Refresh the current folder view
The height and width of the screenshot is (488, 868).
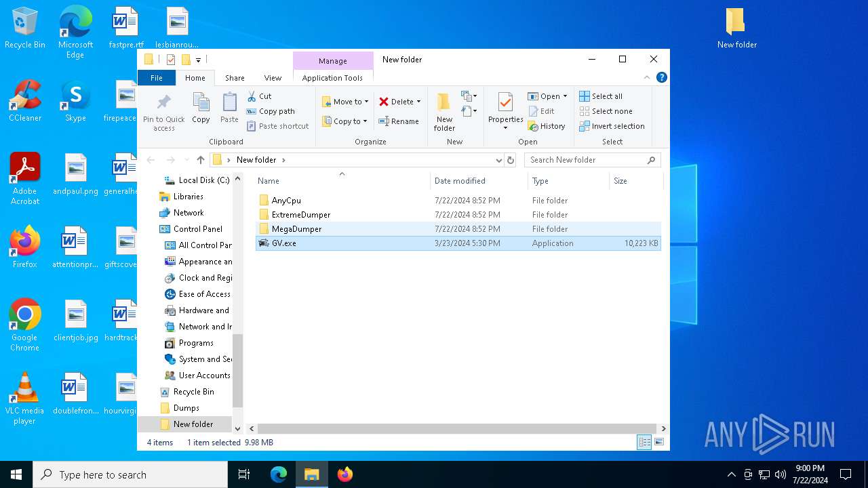511,160
